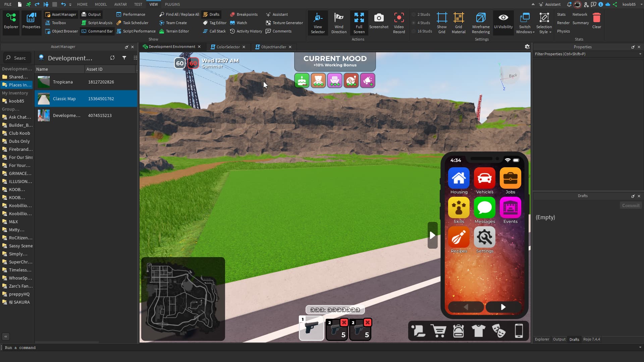The image size is (644, 362).
Task: Open Switch Windows dropdown
Action: (x=525, y=23)
